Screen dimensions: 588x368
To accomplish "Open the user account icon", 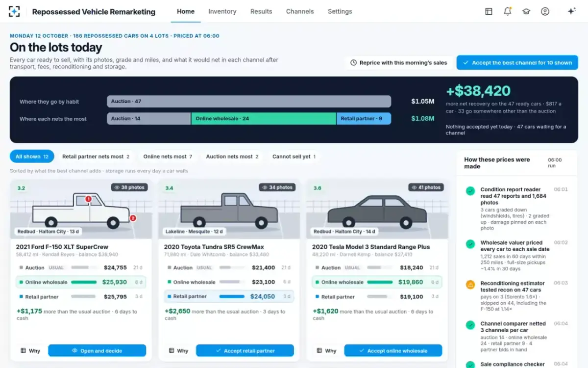I will 545,11.
